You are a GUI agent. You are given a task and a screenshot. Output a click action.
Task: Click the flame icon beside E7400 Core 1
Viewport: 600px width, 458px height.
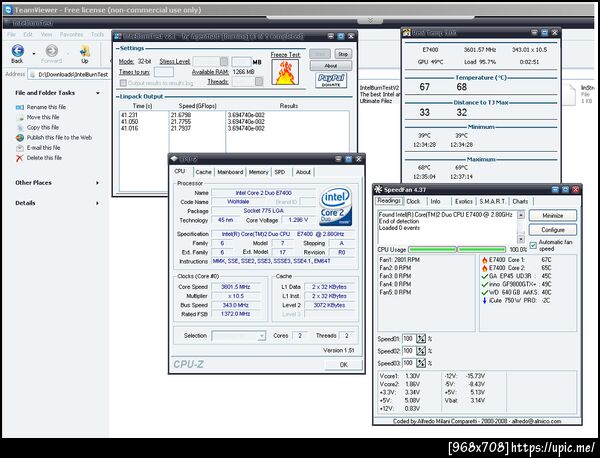[484, 260]
